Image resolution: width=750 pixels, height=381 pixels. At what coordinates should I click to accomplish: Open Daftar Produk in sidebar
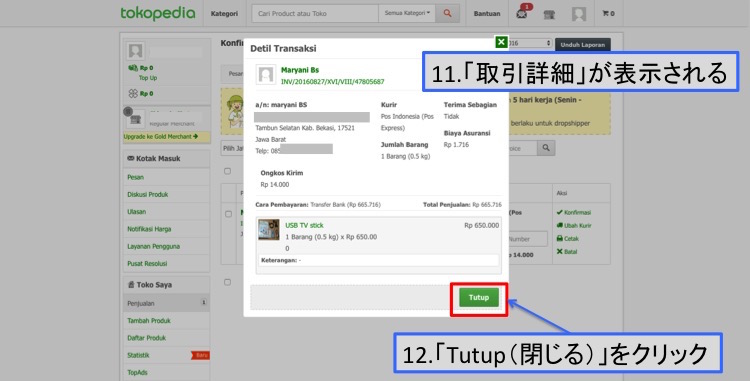(146, 337)
